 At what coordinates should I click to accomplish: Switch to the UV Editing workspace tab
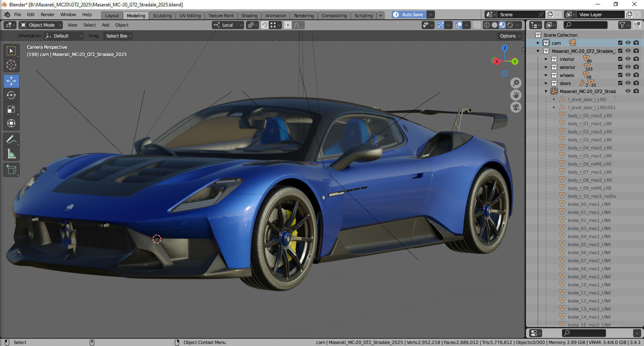(x=190, y=16)
